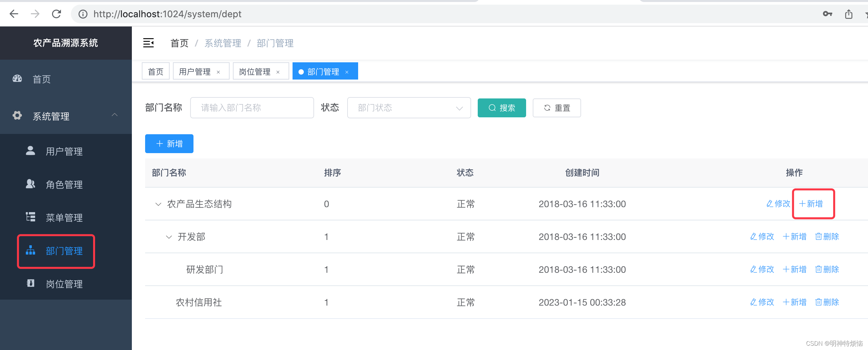Click the browser share icon
868x350 pixels.
pyautogui.click(x=848, y=14)
